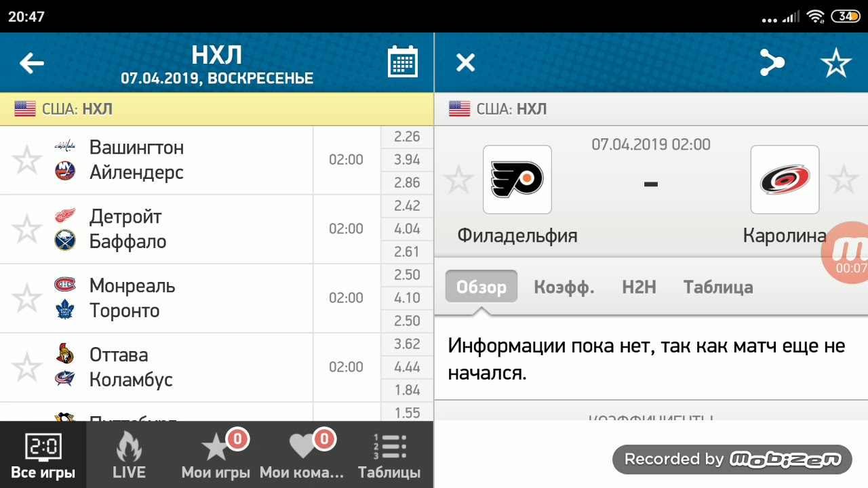Select draw odds 4.10
Image resolution: width=868 pixels, height=488 pixels.
(x=407, y=298)
